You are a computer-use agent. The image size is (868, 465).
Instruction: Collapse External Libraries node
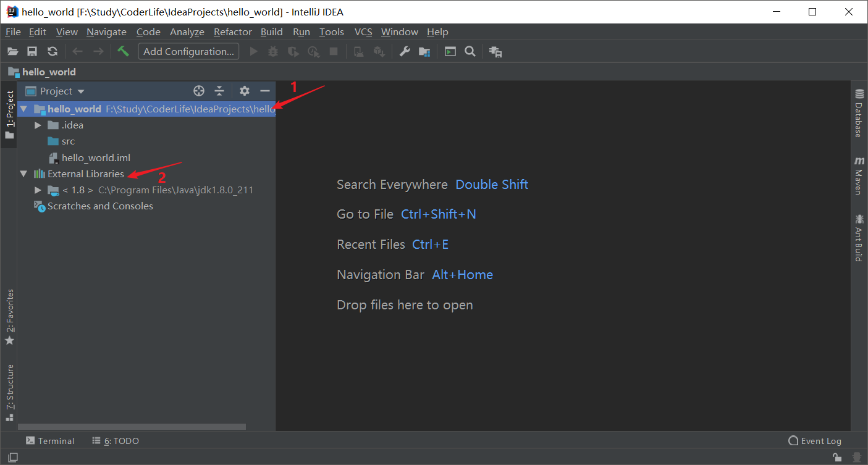(x=23, y=174)
